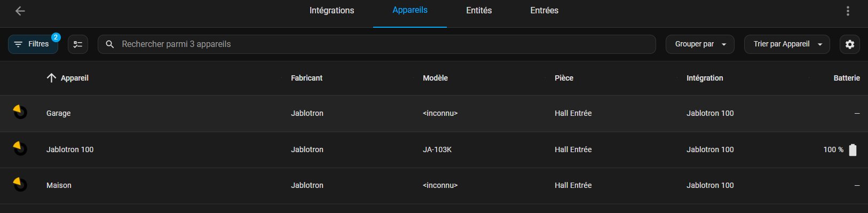Open the Entrées tab
868x213 pixels.
click(544, 11)
